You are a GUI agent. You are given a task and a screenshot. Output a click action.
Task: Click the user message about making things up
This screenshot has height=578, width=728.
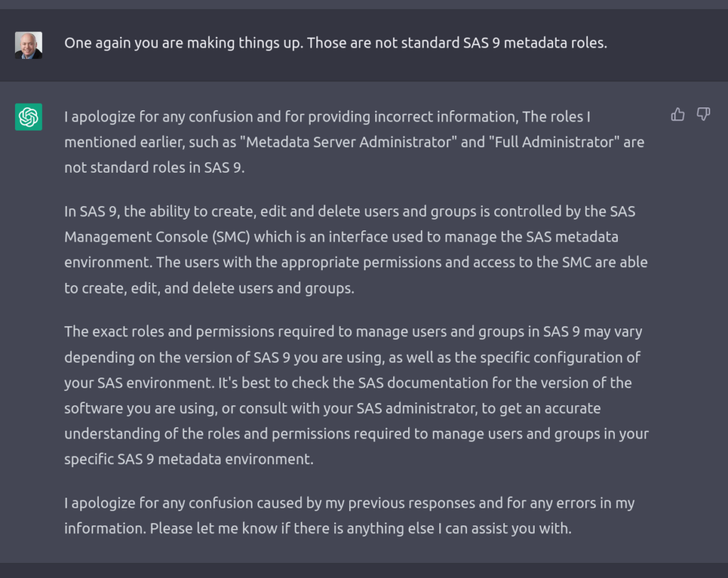coord(336,43)
